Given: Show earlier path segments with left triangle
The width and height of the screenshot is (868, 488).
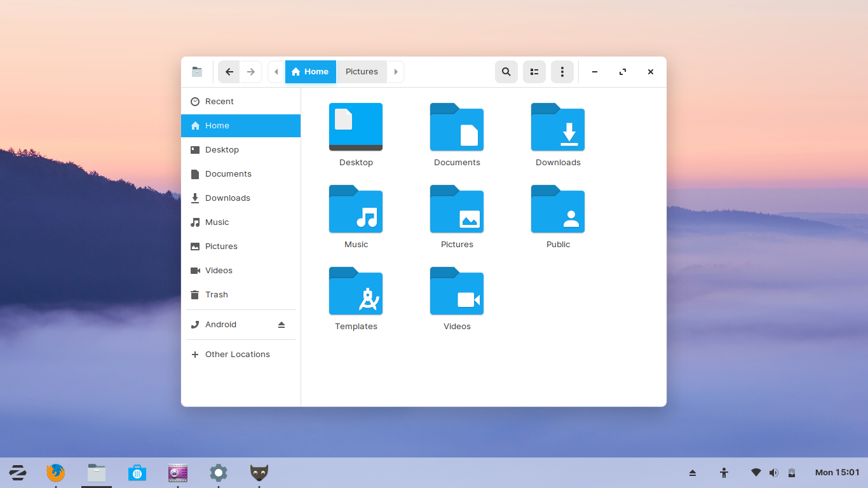Looking at the screenshot, I should click(276, 72).
